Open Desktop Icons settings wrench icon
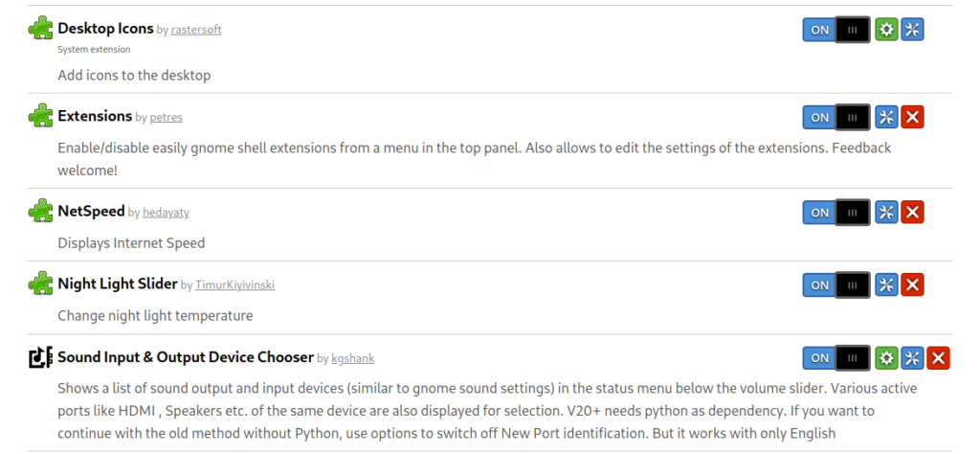 coord(912,30)
